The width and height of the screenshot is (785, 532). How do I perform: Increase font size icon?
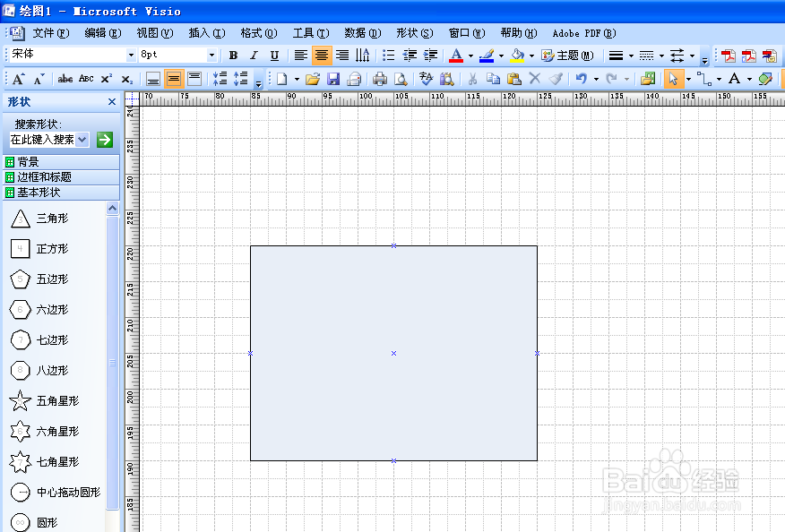[x=19, y=79]
